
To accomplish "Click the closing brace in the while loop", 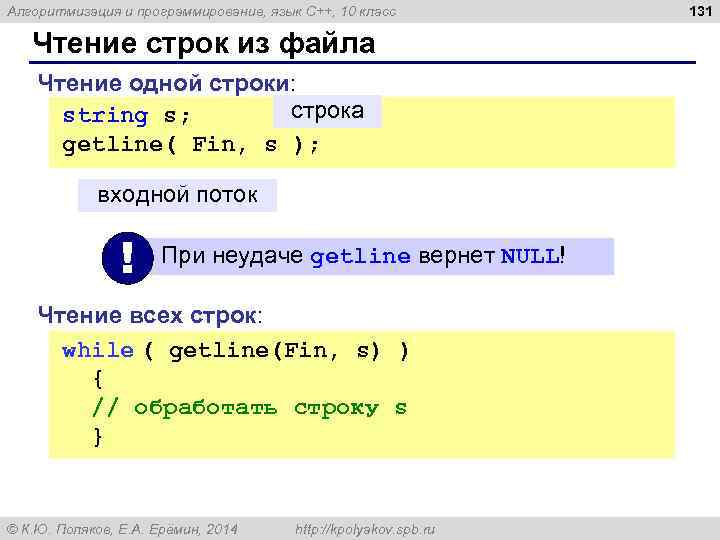I will click(x=98, y=437).
